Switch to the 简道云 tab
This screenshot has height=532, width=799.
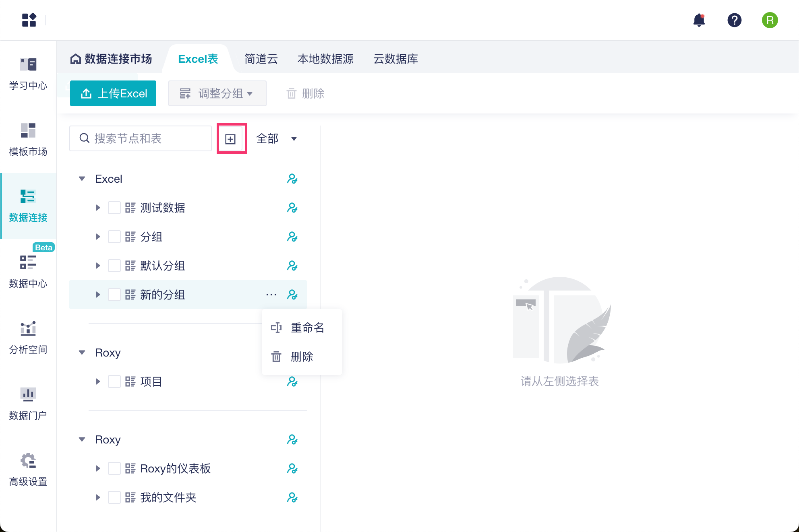tap(261, 59)
